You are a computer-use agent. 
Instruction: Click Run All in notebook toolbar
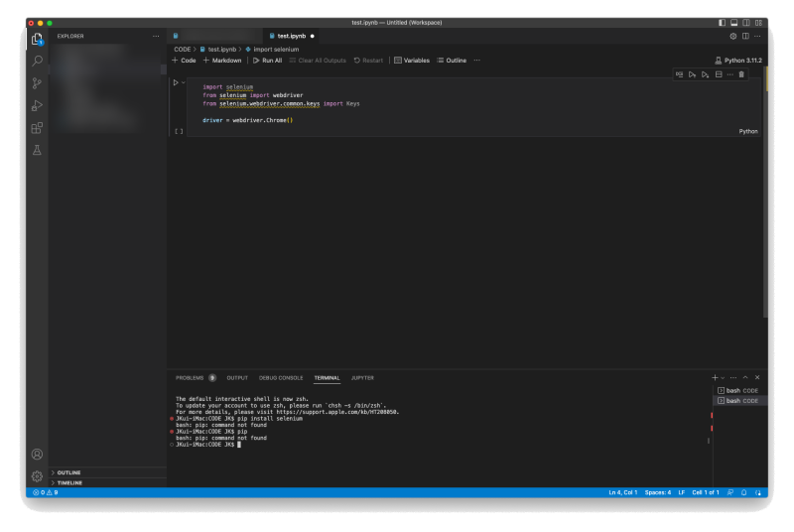[267, 61]
